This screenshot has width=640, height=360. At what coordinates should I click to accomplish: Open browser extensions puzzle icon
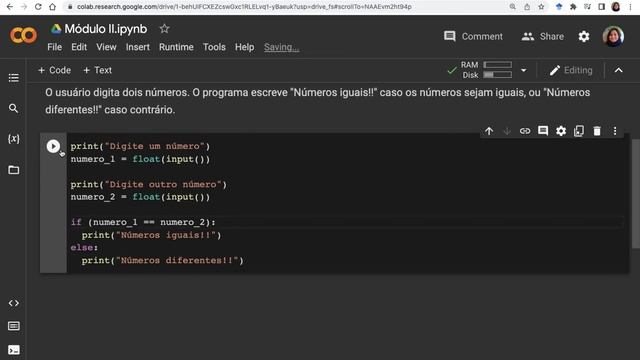coord(573,7)
